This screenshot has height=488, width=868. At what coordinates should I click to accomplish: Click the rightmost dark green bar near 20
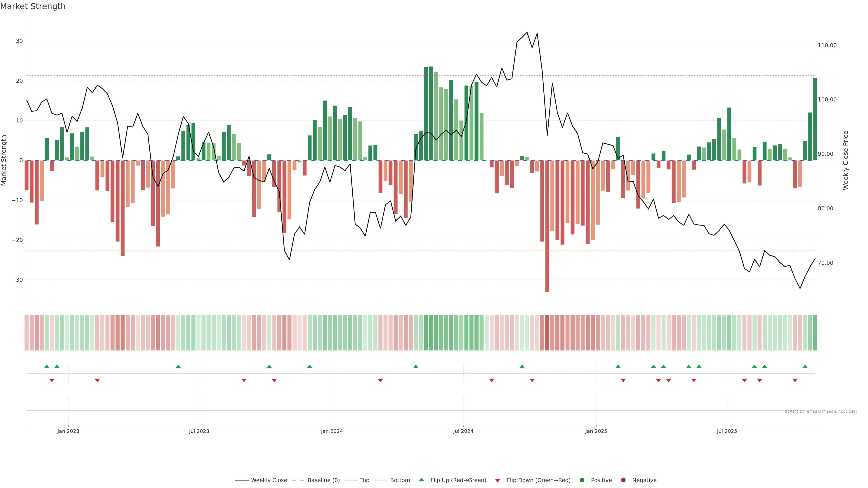[x=815, y=119]
